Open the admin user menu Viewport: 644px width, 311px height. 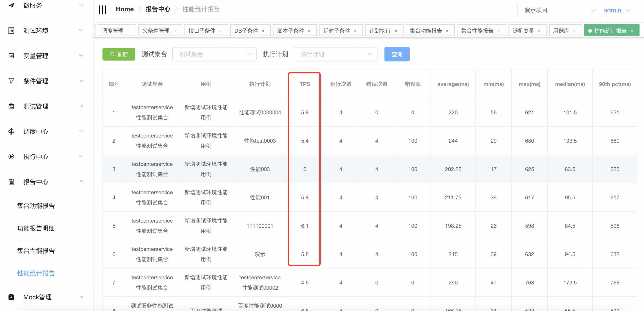617,10
